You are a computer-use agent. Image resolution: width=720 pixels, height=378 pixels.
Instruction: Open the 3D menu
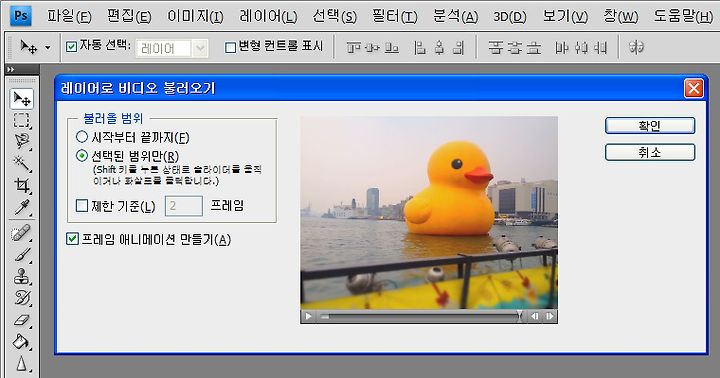coord(510,17)
